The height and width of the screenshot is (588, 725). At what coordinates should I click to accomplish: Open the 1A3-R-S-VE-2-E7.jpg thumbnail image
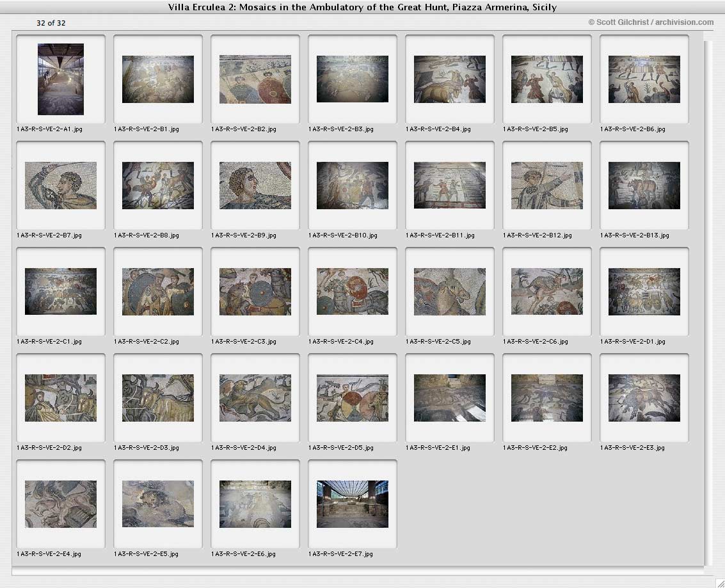point(353,504)
